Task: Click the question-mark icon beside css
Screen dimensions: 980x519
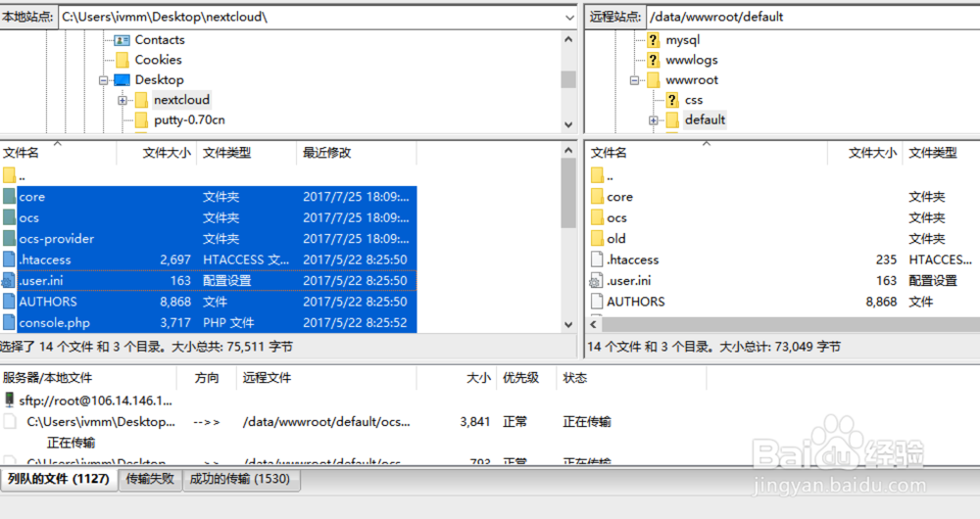Action: point(672,100)
